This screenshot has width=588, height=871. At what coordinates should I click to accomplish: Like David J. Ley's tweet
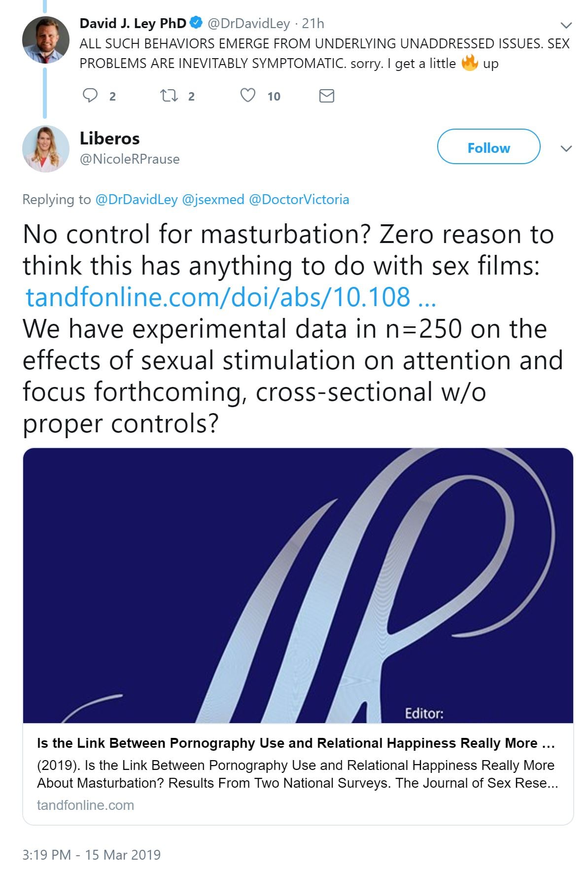[x=247, y=95]
